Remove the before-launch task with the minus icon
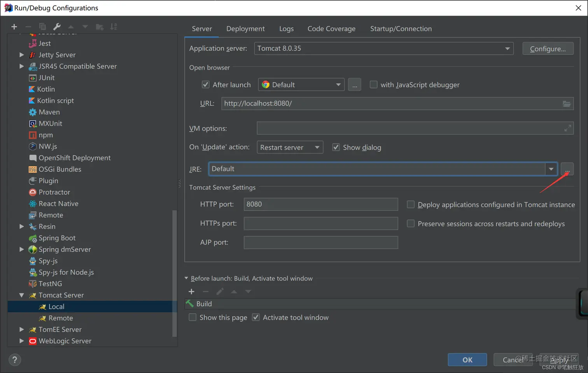This screenshot has width=588, height=373. click(x=206, y=291)
